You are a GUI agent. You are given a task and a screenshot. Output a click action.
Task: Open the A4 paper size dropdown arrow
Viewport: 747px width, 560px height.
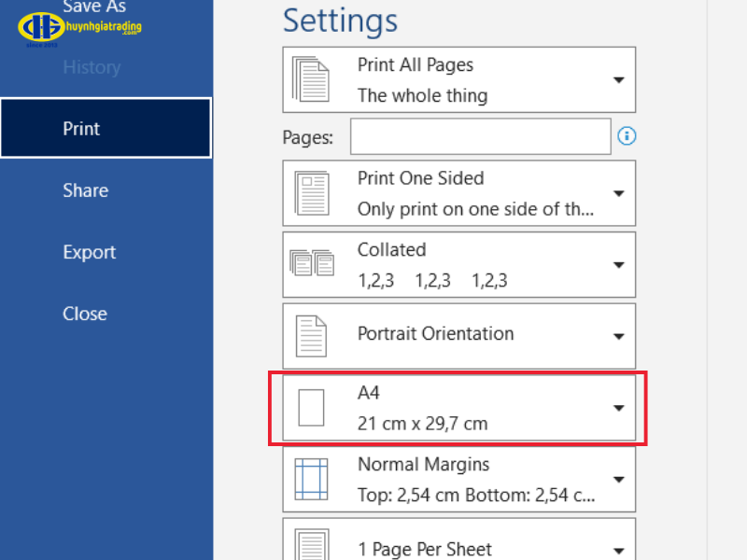point(618,409)
